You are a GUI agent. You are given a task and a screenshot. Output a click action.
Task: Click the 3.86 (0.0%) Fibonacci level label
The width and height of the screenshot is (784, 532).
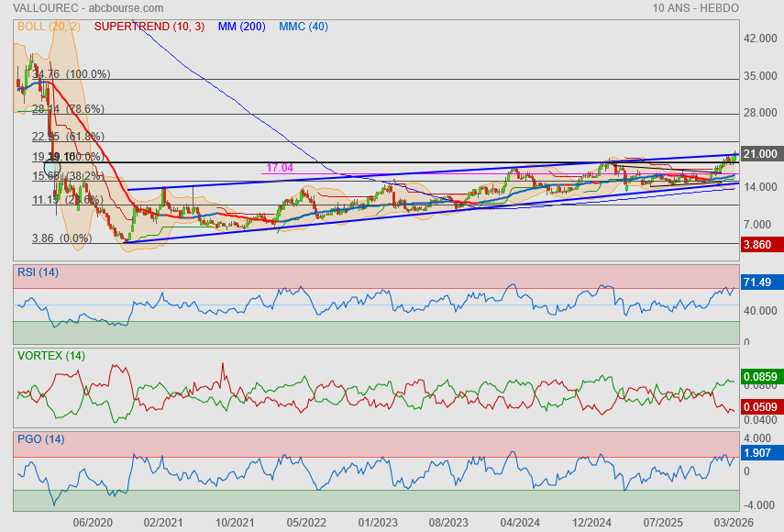point(63,238)
